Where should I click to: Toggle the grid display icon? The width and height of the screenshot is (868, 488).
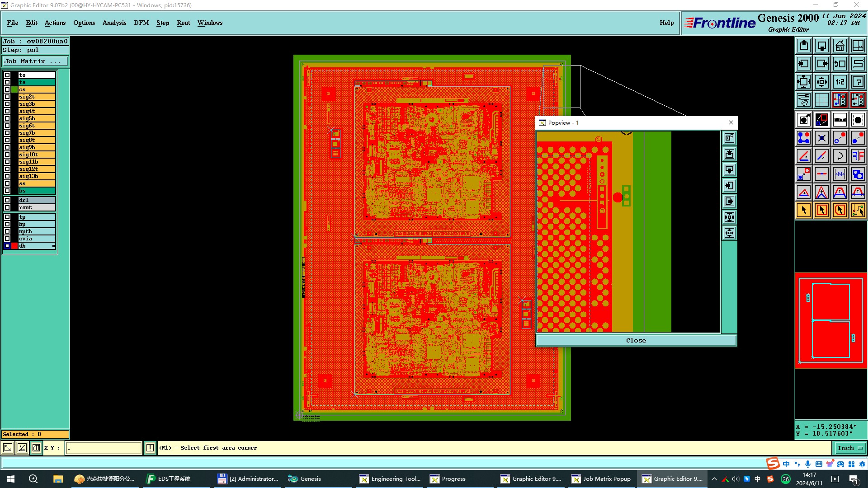[x=821, y=100]
